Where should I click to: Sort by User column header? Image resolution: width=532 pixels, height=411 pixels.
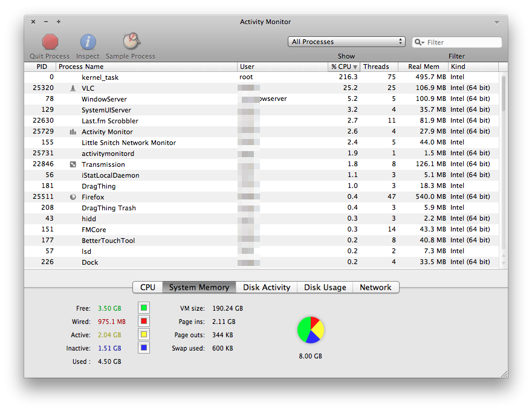[x=282, y=66]
